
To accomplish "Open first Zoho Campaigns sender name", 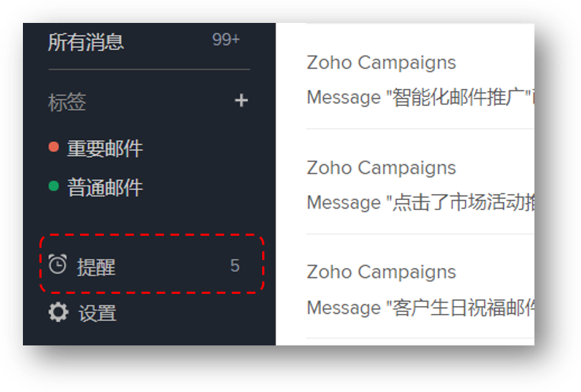I will (381, 62).
